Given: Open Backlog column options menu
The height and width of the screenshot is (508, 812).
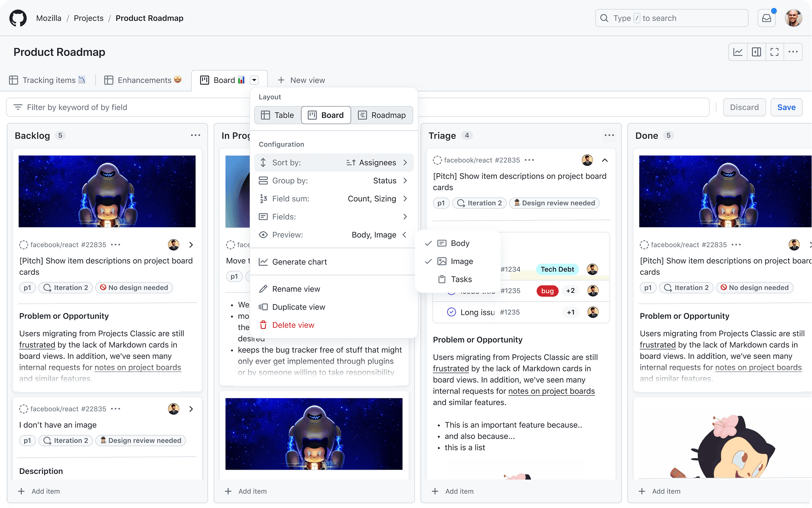Looking at the screenshot, I should 196,135.
